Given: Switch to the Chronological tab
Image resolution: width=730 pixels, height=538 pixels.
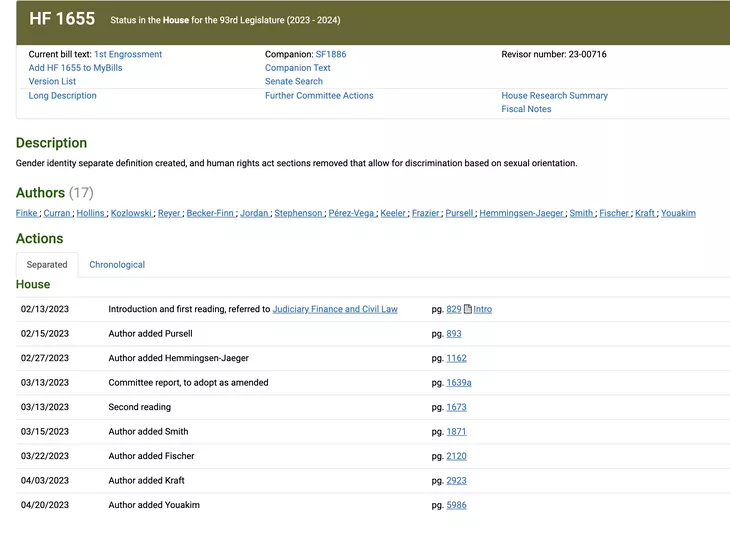Looking at the screenshot, I should point(117,264).
